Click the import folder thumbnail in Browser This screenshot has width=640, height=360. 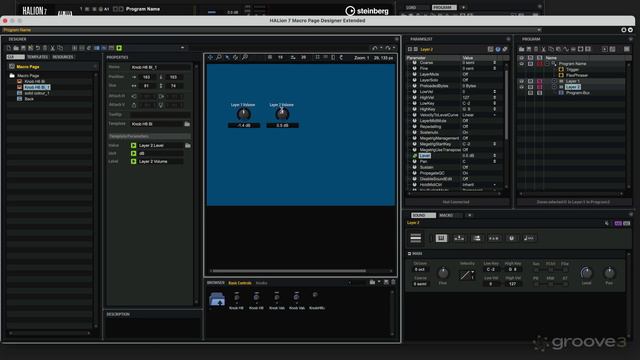tap(217, 299)
